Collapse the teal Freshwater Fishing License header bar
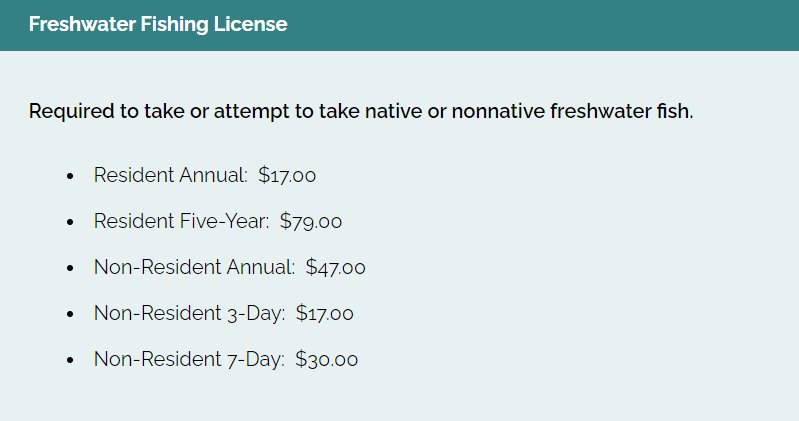 click(x=400, y=25)
